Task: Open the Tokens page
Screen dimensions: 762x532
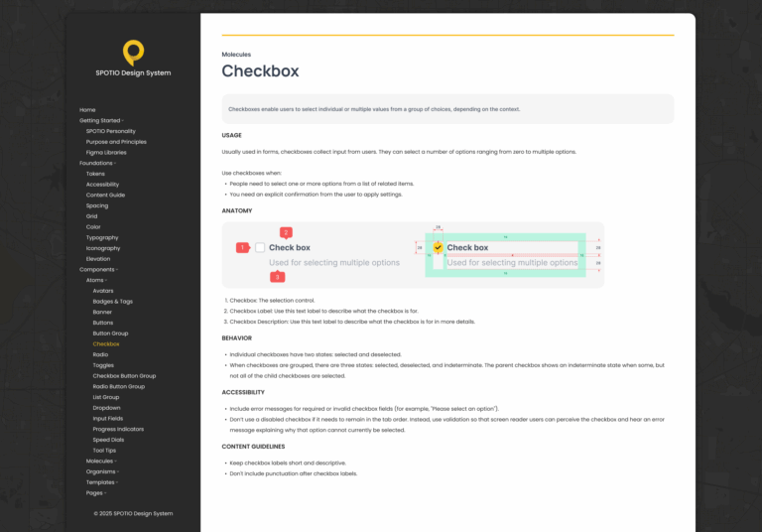Action: [x=95, y=174]
